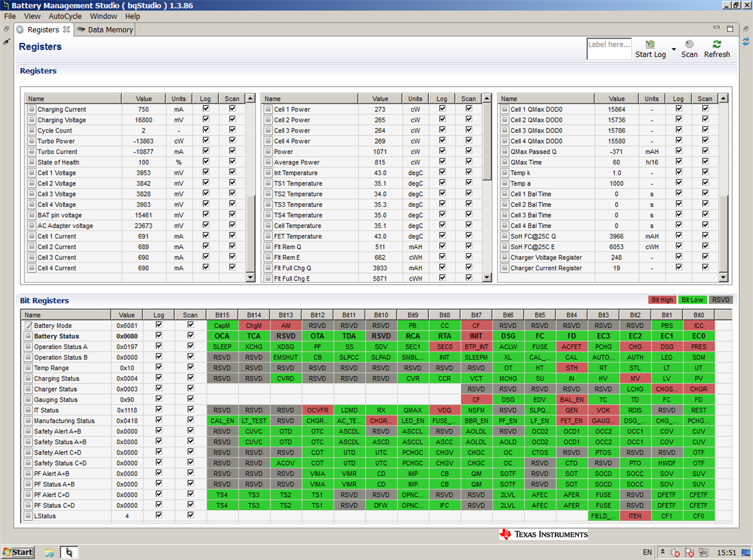The width and height of the screenshot is (753, 560).
Task: Click the muted volume tray icon
Action: (675, 553)
